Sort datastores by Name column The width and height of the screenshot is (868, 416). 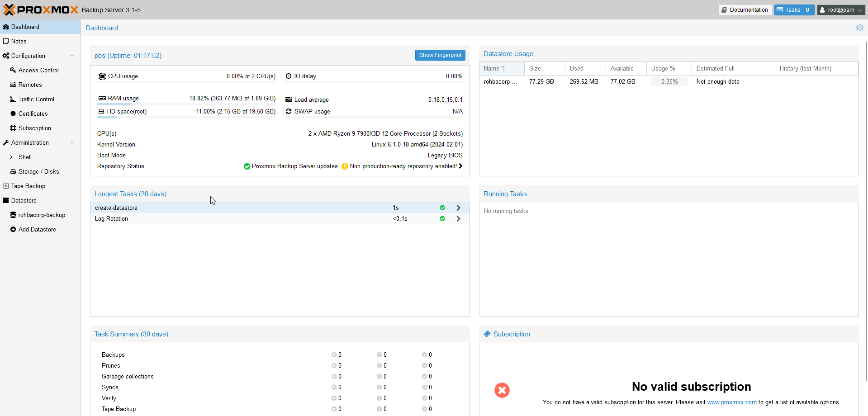pos(502,68)
